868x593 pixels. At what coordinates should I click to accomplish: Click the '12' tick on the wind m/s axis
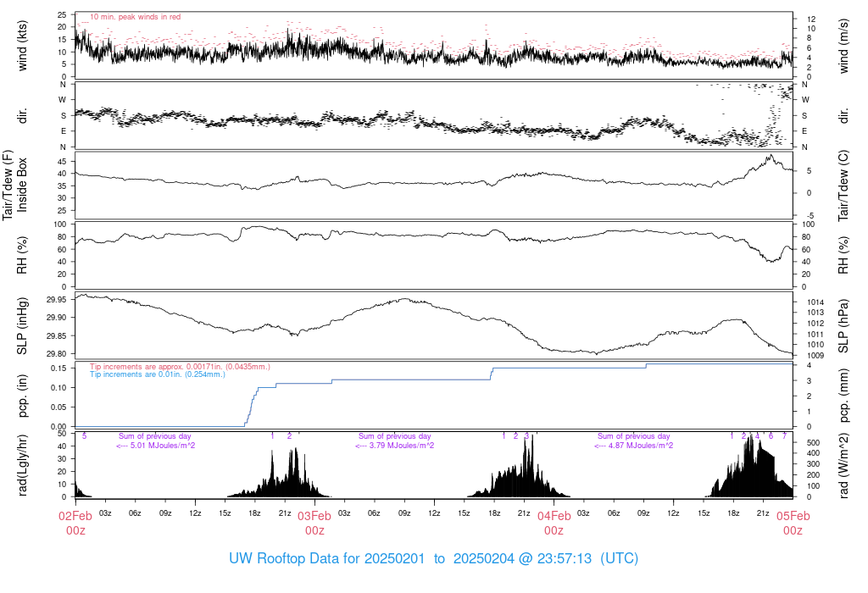tap(811, 19)
